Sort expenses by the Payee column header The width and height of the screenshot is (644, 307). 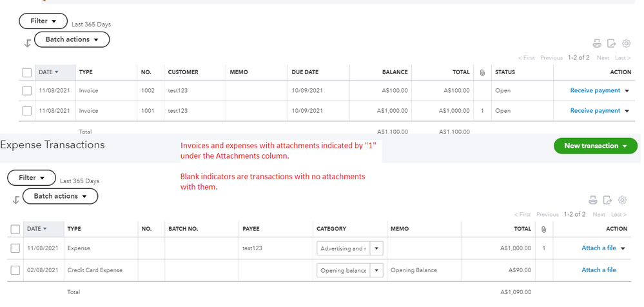click(251, 229)
